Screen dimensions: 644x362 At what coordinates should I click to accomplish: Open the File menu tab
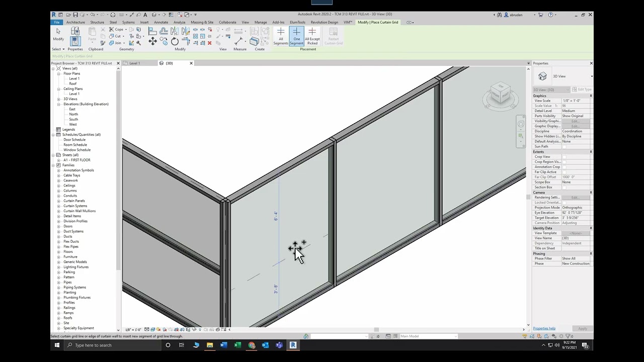coord(56,22)
